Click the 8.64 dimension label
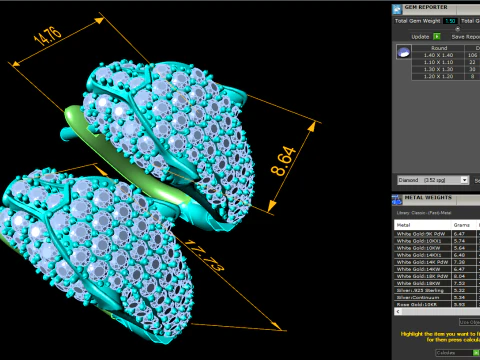480x360 pixels. pyautogui.click(x=283, y=161)
